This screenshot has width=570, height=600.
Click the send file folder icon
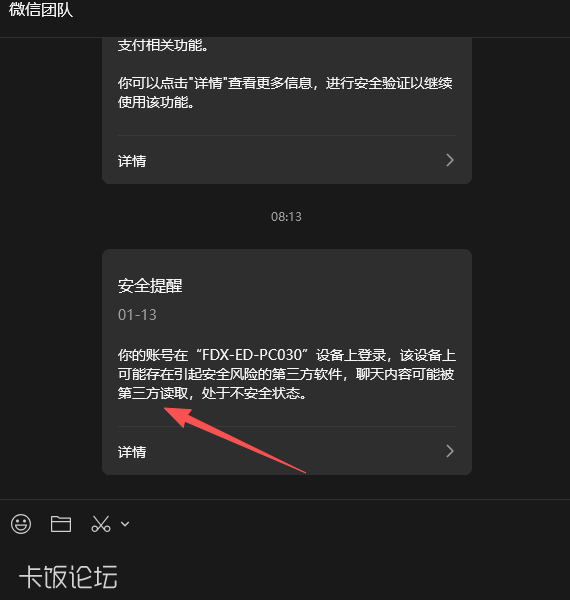click(x=61, y=524)
